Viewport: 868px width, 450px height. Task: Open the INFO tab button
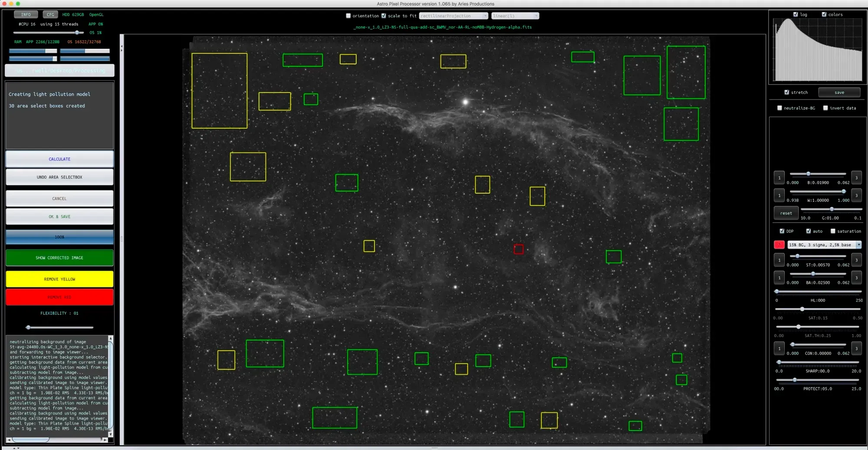[x=26, y=15]
